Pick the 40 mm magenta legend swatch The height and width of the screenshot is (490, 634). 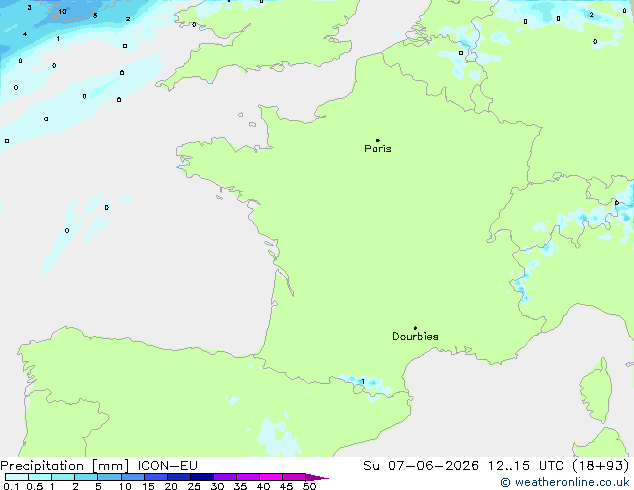(271, 477)
